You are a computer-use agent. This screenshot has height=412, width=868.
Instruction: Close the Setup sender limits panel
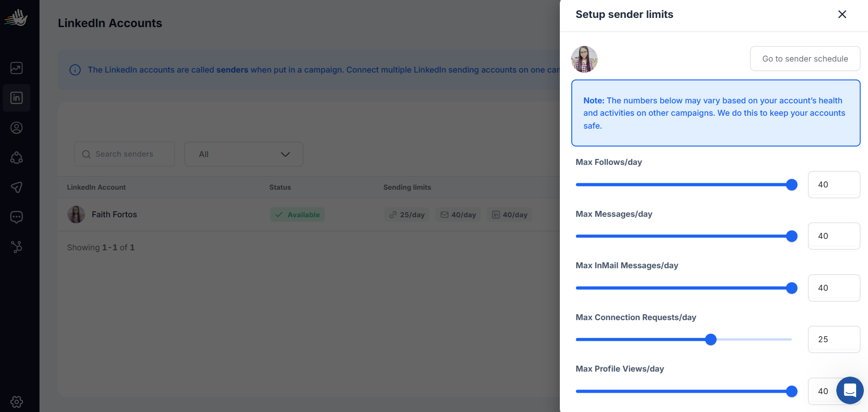(x=842, y=14)
